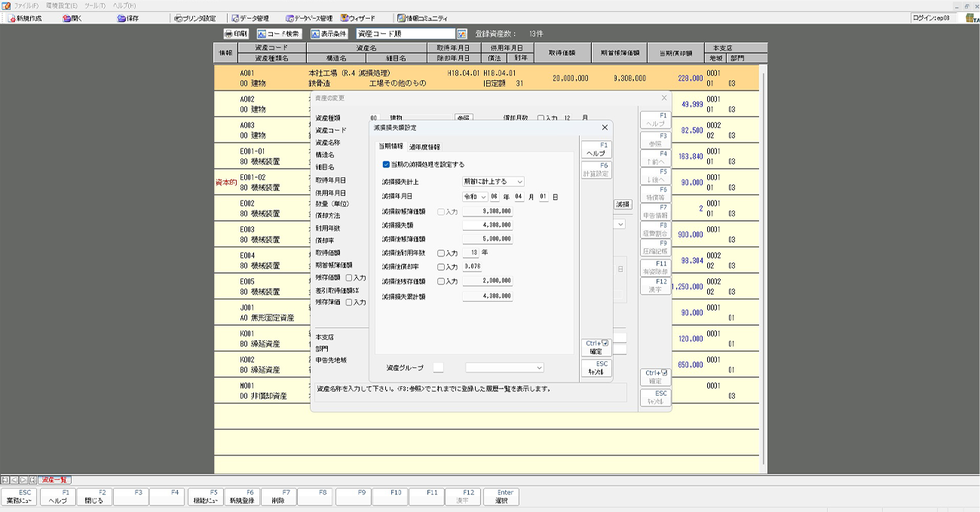This screenshot has height=512, width=980.
Task: Uncheck 当期の減損処理を設定する checkbox
Action: pos(387,164)
